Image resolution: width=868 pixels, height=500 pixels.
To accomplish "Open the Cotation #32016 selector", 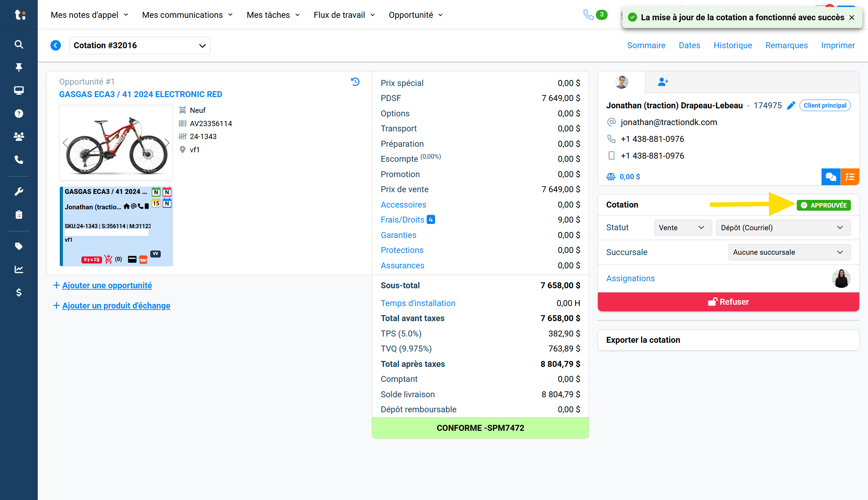I will (140, 45).
